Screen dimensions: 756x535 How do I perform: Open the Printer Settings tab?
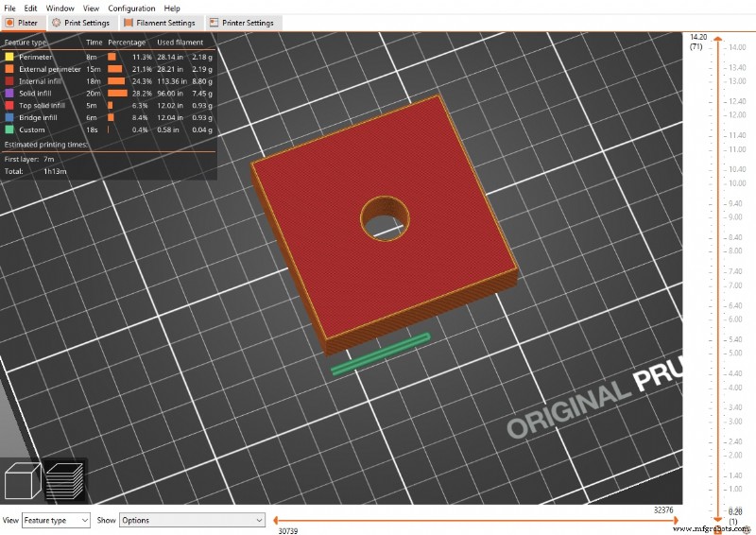pos(243,23)
